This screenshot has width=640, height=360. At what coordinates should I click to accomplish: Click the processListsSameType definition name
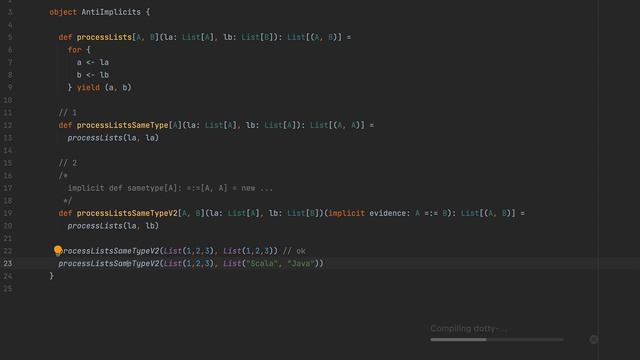tap(122, 125)
